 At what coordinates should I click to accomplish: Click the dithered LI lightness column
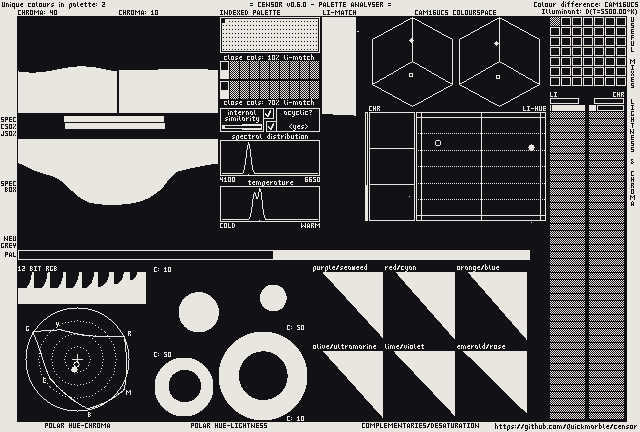click(x=567, y=265)
